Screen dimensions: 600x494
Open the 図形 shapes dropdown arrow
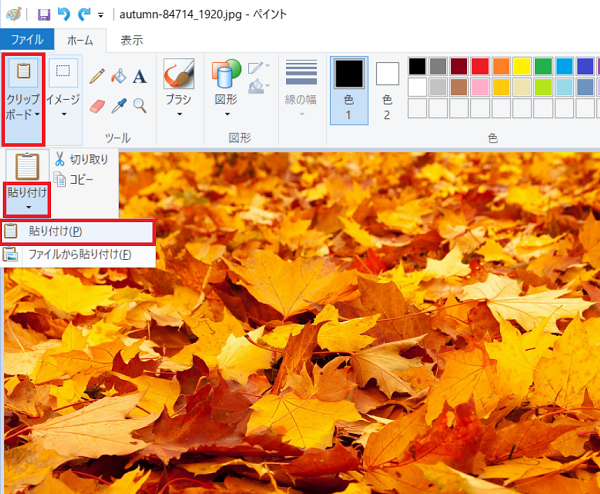point(227,114)
